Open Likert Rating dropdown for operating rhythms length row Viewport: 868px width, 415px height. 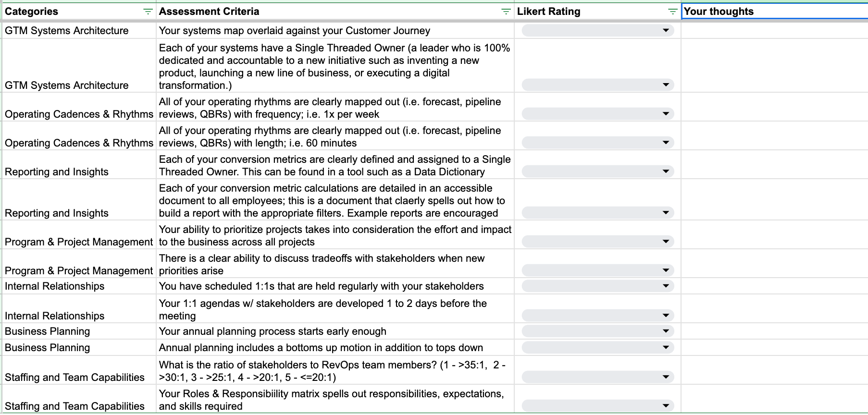pyautogui.click(x=667, y=142)
